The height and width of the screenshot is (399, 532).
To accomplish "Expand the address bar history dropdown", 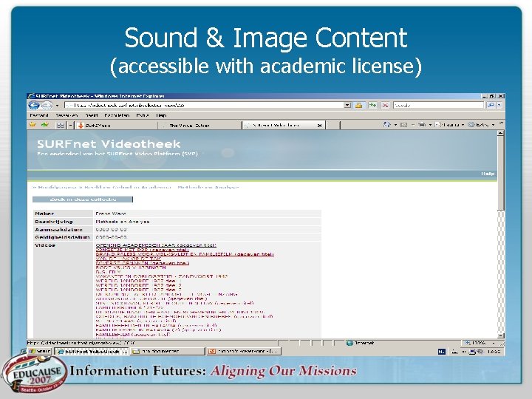I will pyautogui.click(x=347, y=105).
